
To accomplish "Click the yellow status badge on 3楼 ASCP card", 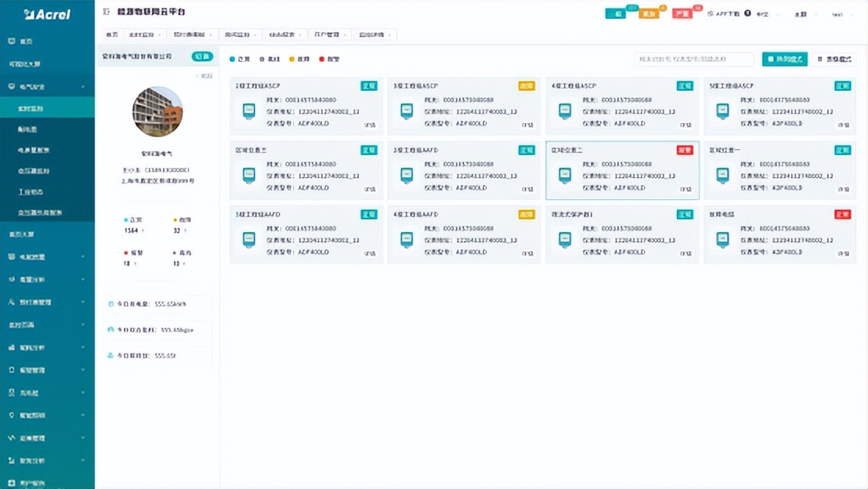I will point(526,86).
